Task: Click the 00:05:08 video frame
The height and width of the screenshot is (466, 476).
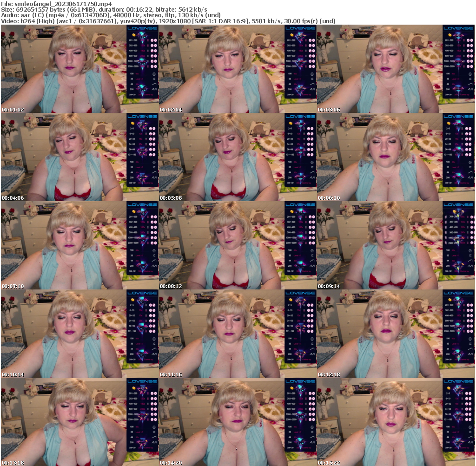Action: point(238,157)
